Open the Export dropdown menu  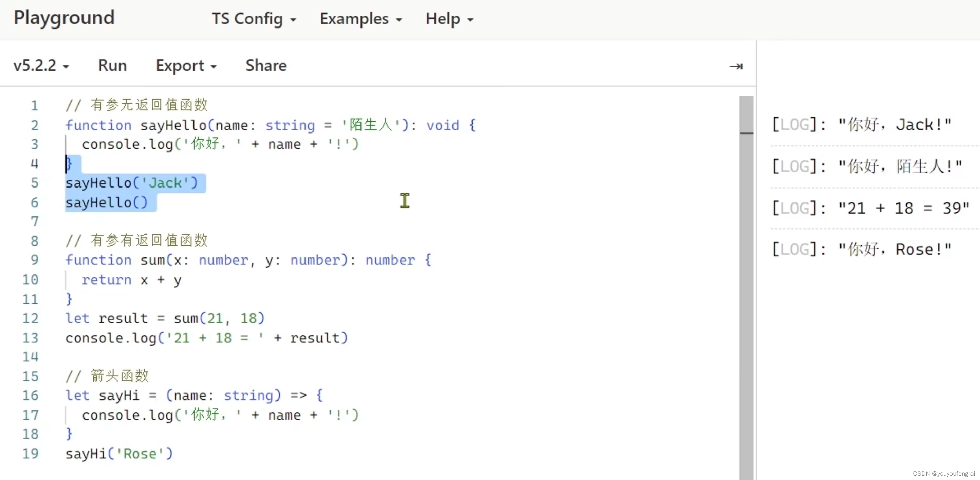point(185,65)
